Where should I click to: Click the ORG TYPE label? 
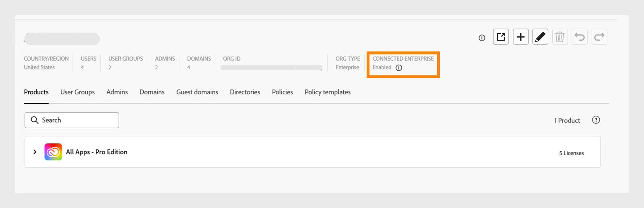[348, 59]
